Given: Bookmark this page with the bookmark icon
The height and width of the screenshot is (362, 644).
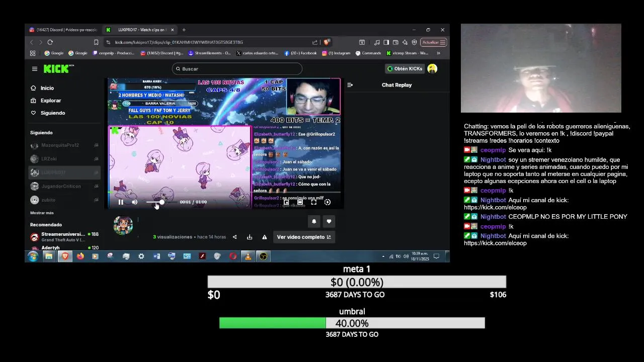Looking at the screenshot, I should coord(96,42).
